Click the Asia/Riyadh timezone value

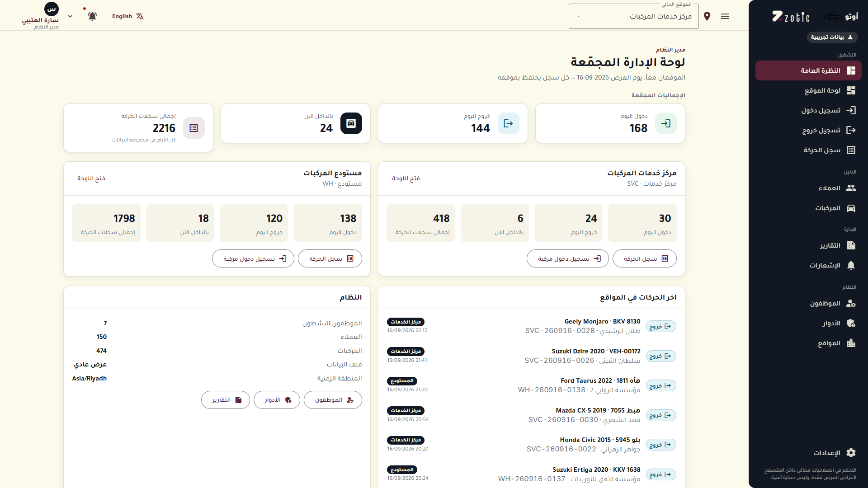pos(90,379)
